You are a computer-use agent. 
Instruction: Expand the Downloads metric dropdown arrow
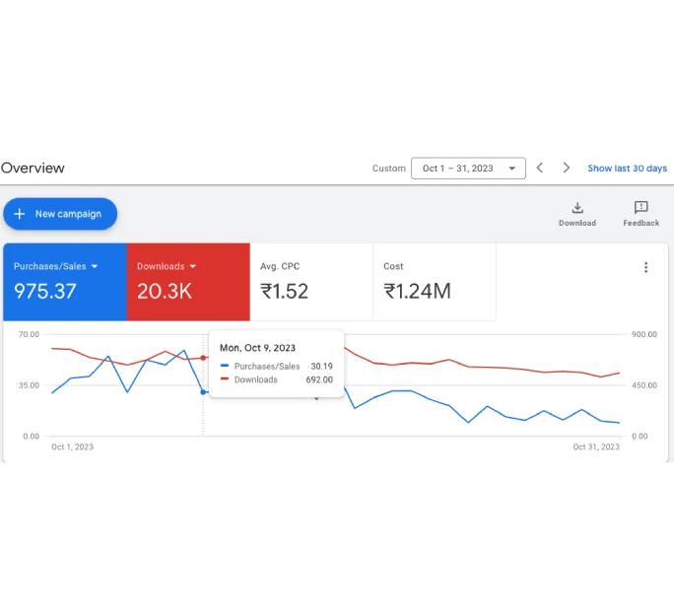(x=192, y=266)
